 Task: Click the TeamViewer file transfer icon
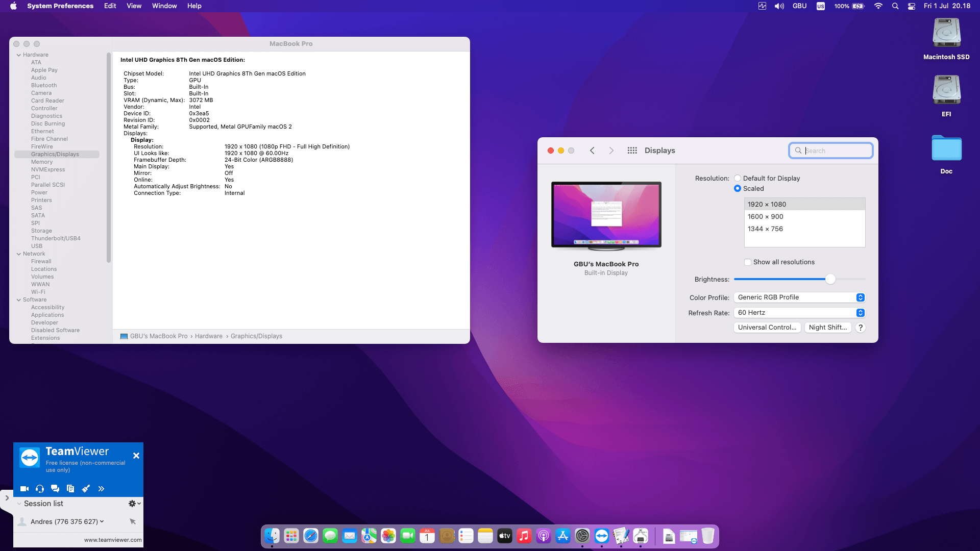[x=70, y=489]
